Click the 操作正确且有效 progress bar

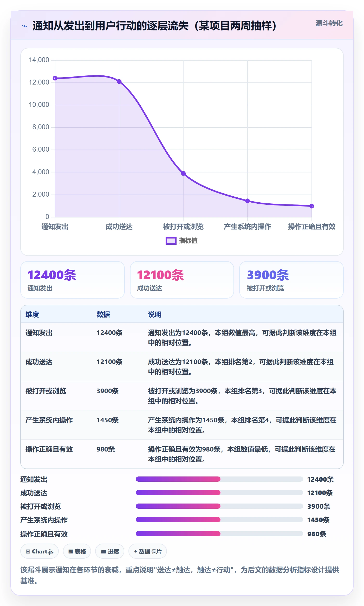pos(219,534)
